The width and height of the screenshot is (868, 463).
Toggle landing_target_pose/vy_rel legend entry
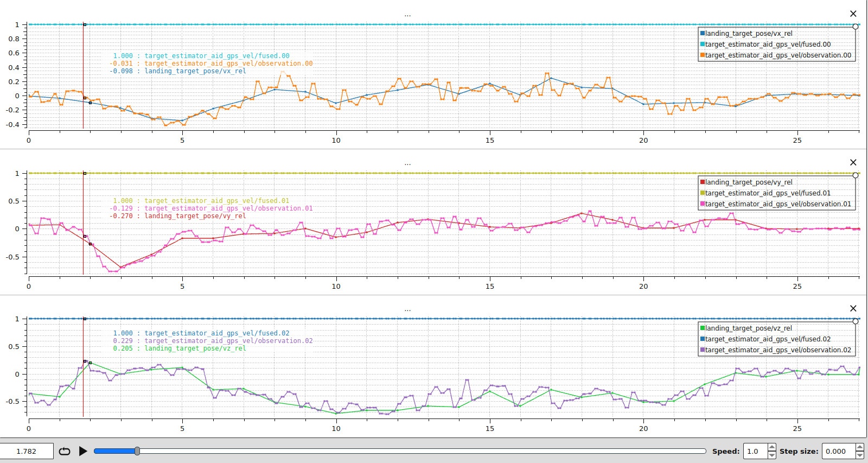pyautogui.click(x=746, y=182)
